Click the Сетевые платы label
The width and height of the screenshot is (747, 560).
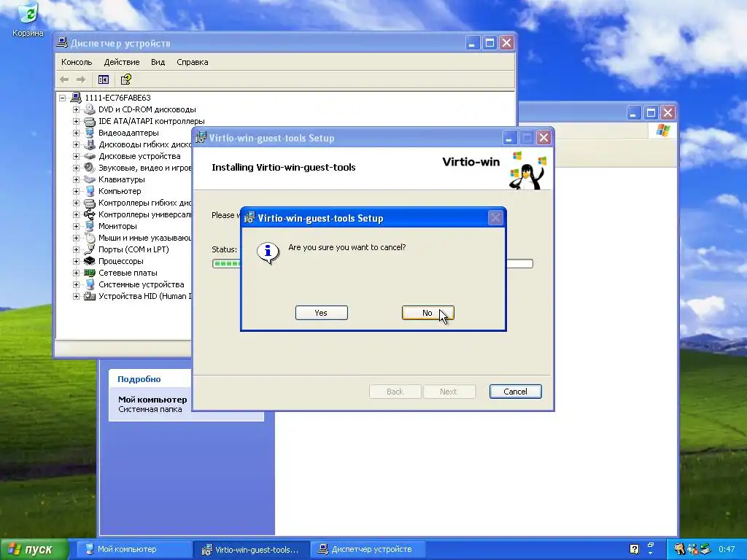(x=128, y=273)
